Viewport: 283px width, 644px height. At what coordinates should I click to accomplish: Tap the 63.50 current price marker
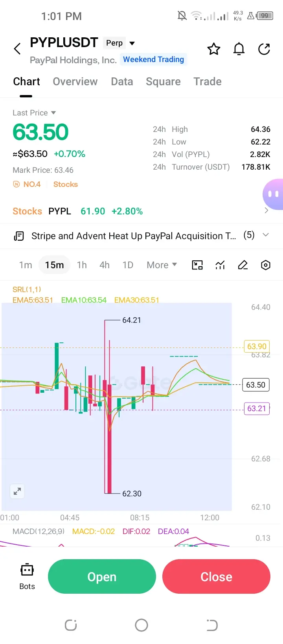[x=256, y=385]
